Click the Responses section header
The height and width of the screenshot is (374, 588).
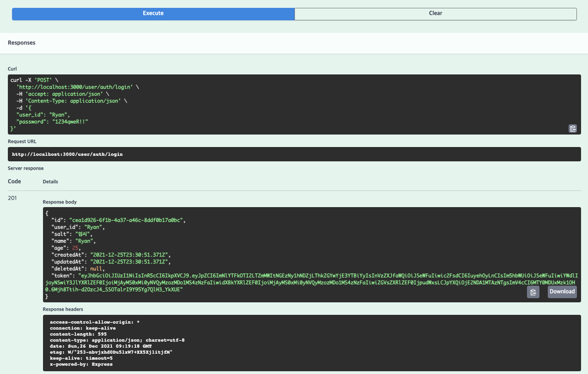[x=22, y=43]
